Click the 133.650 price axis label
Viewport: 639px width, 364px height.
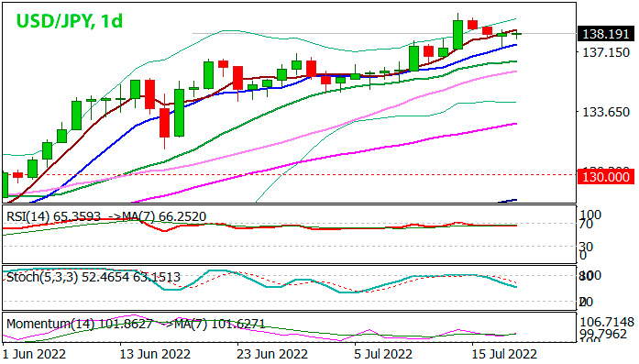[x=606, y=112]
